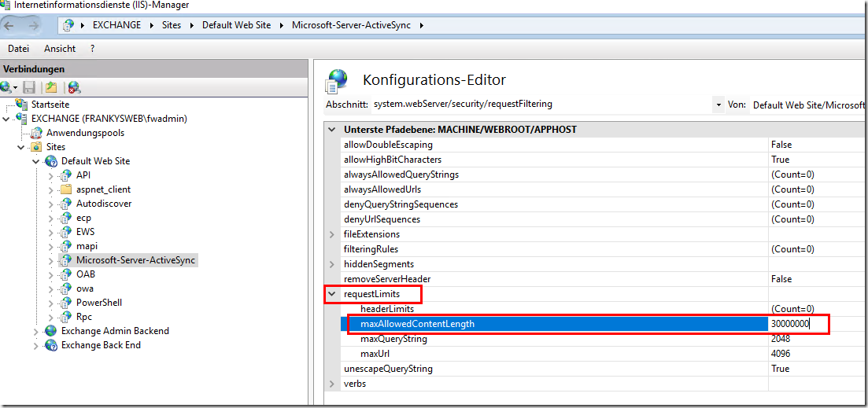Open the Datei menu
The width and height of the screenshot is (868, 408).
click(x=18, y=49)
